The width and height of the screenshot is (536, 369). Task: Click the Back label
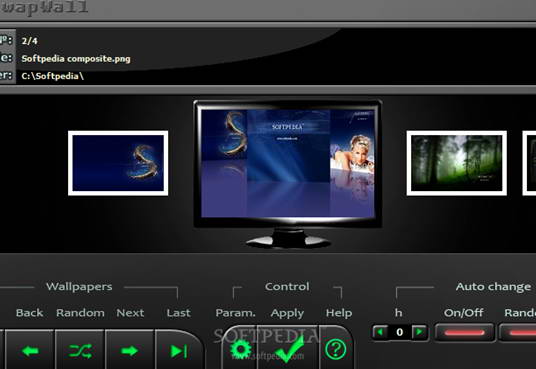[x=29, y=313]
